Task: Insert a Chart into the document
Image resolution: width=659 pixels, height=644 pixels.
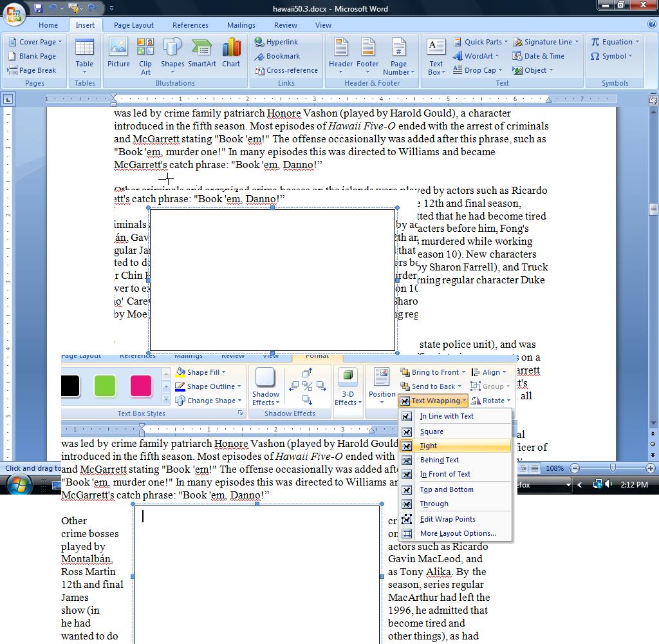Action: point(231,52)
